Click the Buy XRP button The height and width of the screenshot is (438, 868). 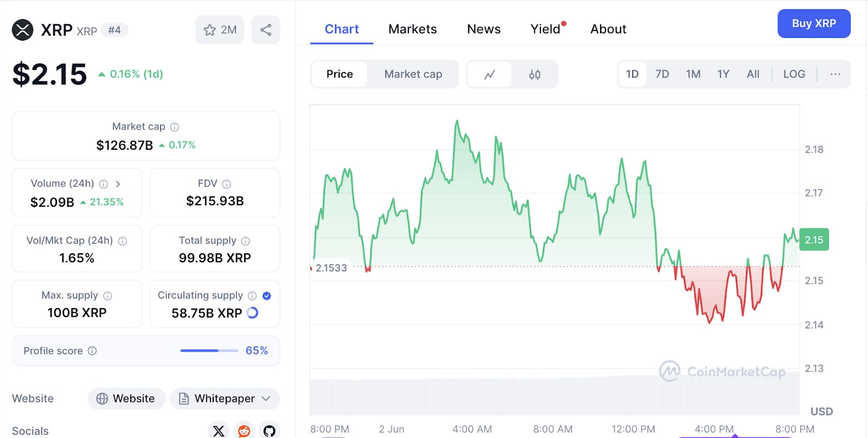click(x=813, y=24)
